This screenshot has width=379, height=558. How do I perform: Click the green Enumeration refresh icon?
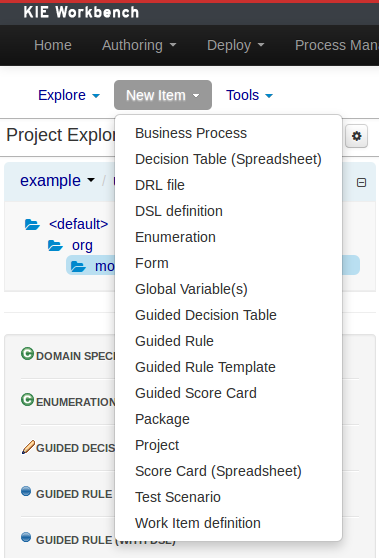pyautogui.click(x=27, y=400)
